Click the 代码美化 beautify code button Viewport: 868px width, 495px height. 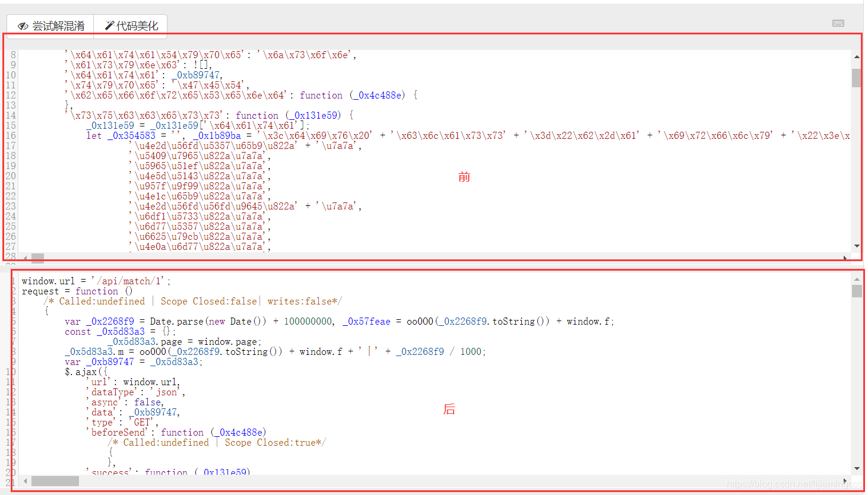click(x=131, y=26)
